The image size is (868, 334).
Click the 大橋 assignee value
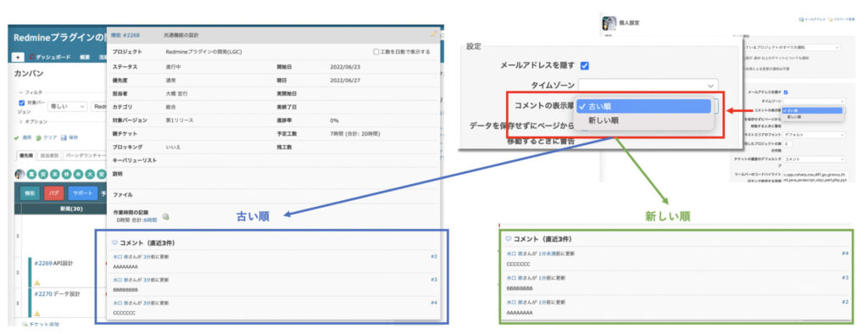pos(177,93)
